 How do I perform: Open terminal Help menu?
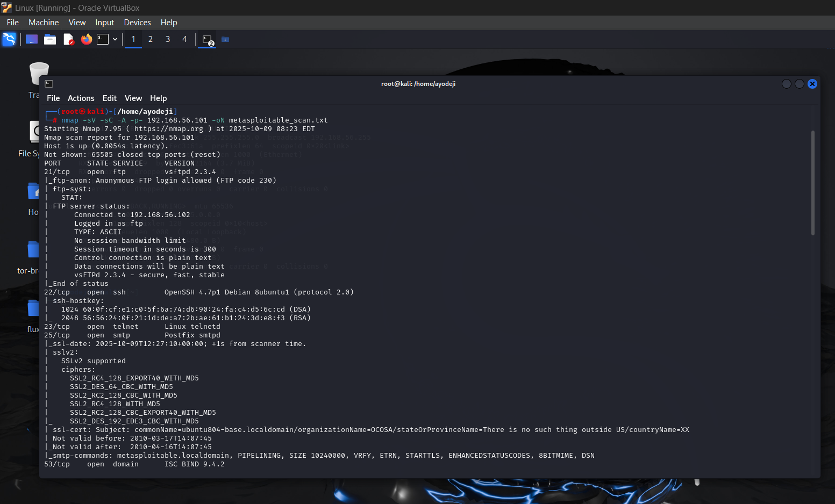[159, 98]
